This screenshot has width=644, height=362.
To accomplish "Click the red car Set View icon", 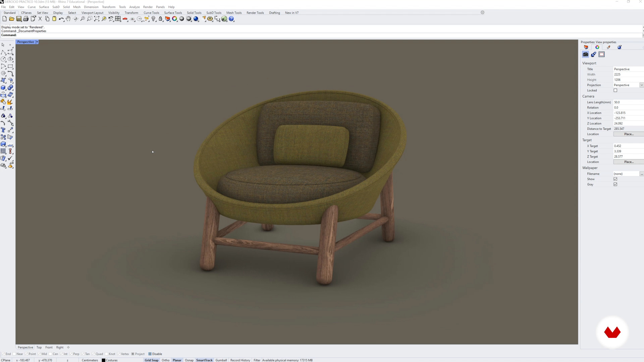I will [125, 19].
